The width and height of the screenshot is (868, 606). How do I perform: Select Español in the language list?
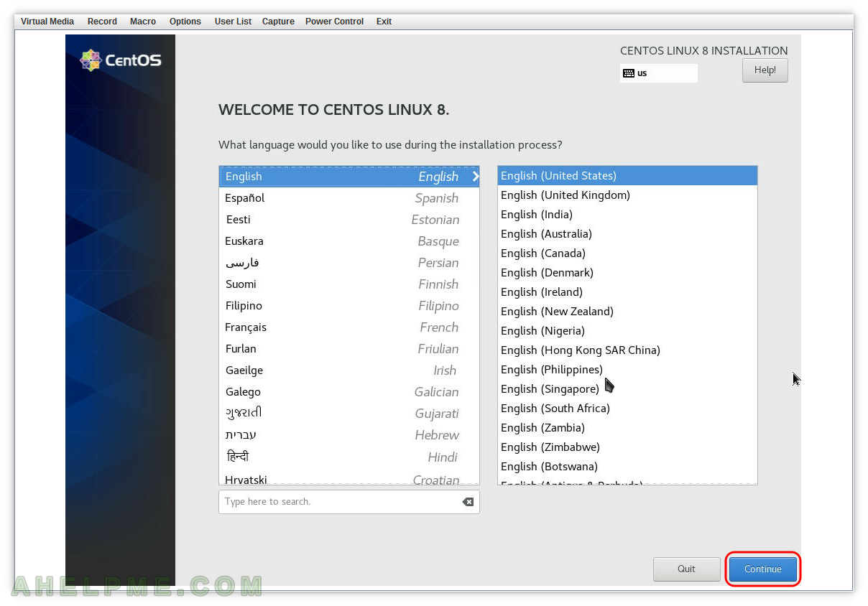[x=349, y=198]
